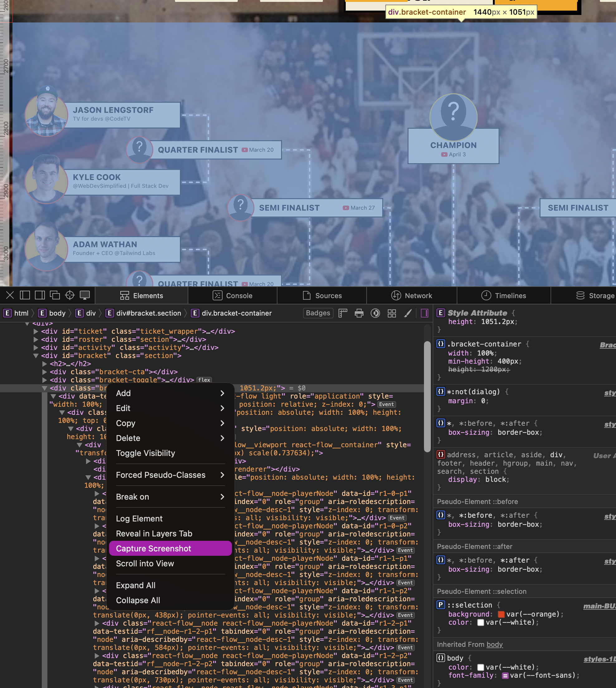The image size is (616, 688).
Task: Activate the element selection crosshair tool
Action: click(x=70, y=295)
